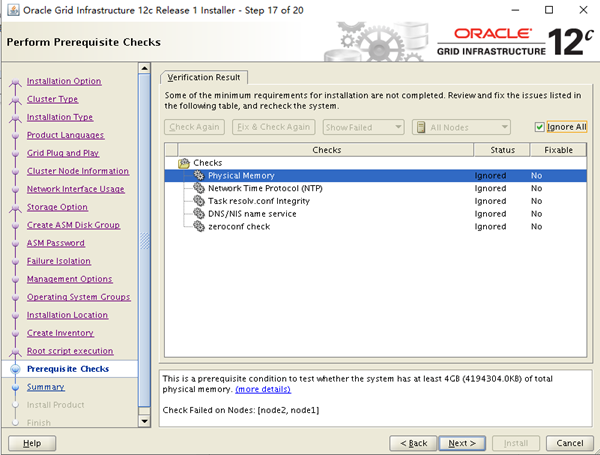Screen dimensions: 600x455
Task: Open Installation Location step
Action: [67, 315]
